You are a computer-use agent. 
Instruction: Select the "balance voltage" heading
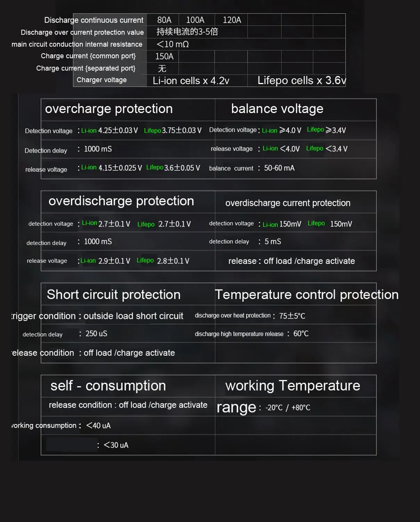(x=277, y=109)
